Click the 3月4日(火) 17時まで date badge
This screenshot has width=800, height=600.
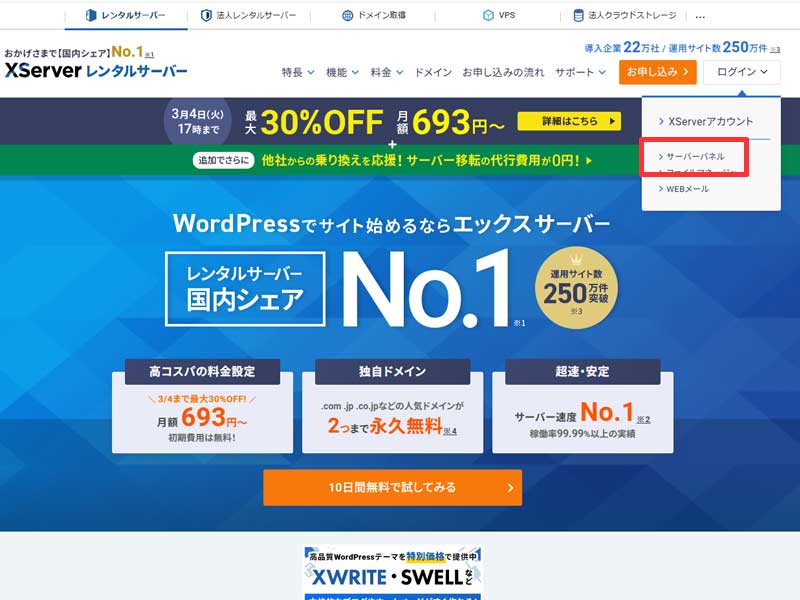coord(197,121)
